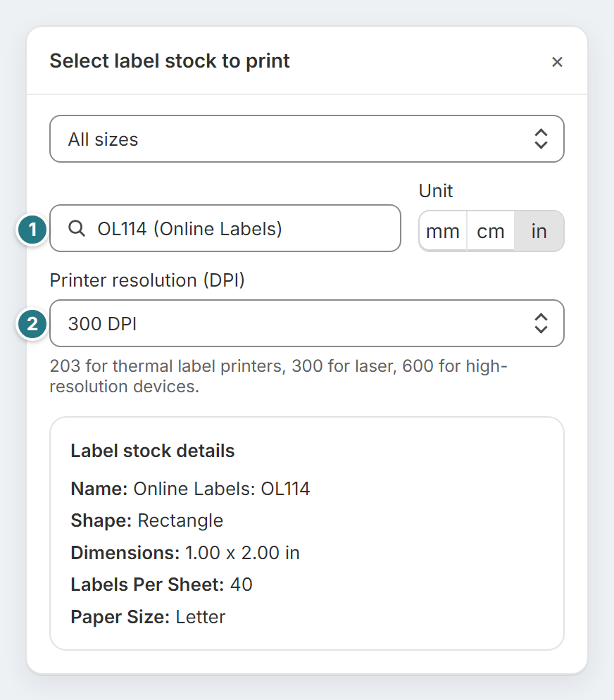Click the Shape: Rectangle text

tap(146, 520)
